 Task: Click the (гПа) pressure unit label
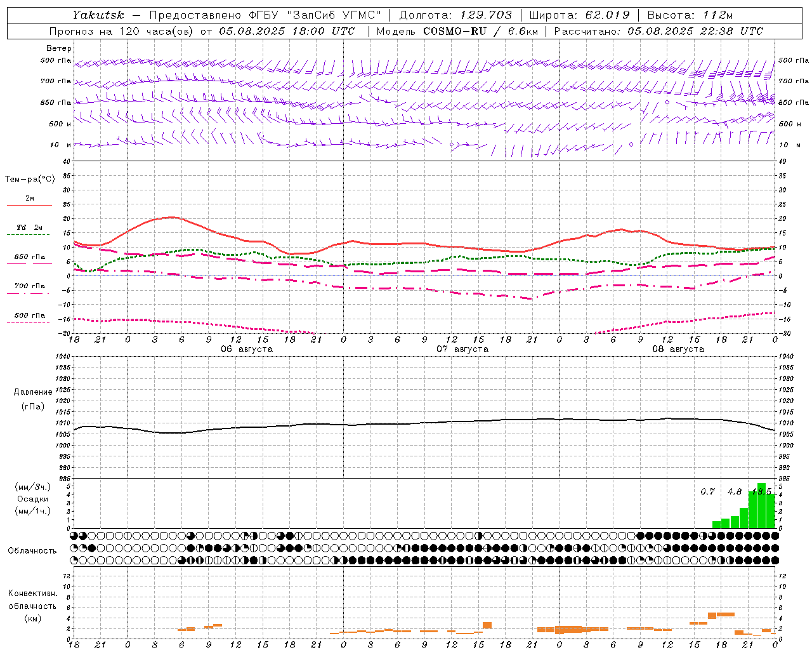click(32, 406)
